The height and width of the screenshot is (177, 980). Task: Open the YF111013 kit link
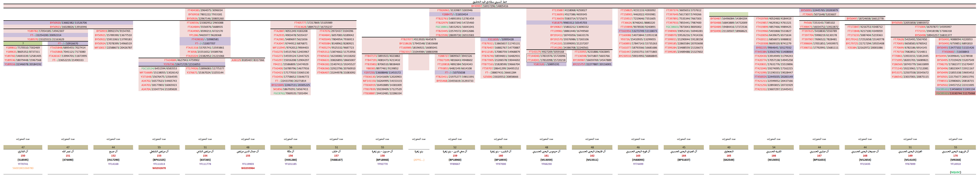[159, 164]
